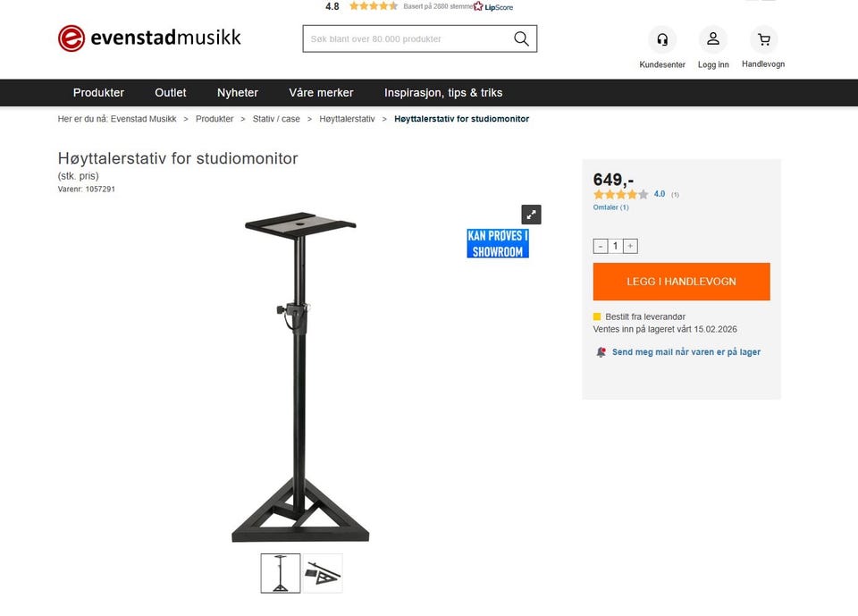Click LEGG I HANDLEVOGN button
This screenshot has width=858, height=616.
pyautogui.click(x=681, y=282)
